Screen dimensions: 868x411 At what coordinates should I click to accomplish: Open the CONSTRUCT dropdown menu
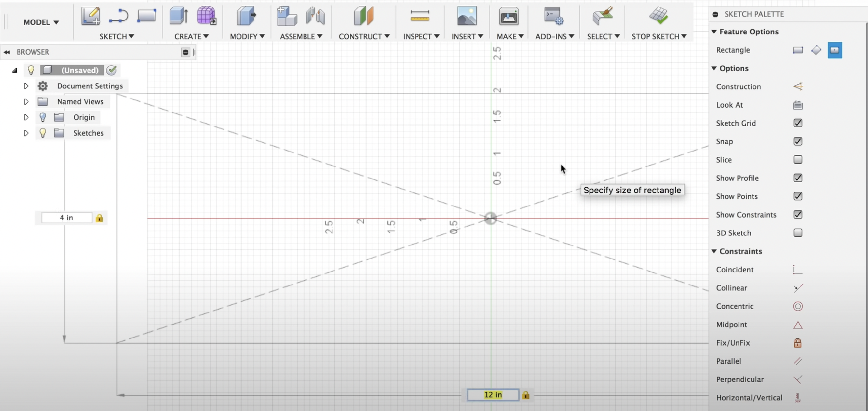(364, 36)
